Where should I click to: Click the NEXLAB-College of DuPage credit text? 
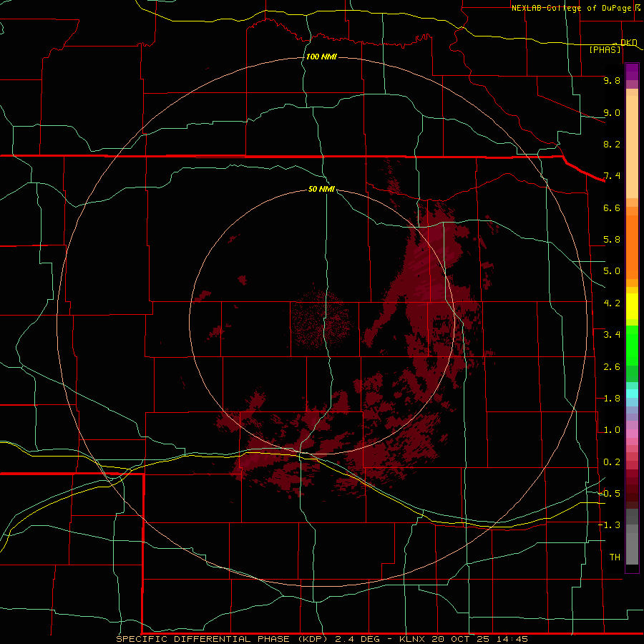(x=571, y=8)
